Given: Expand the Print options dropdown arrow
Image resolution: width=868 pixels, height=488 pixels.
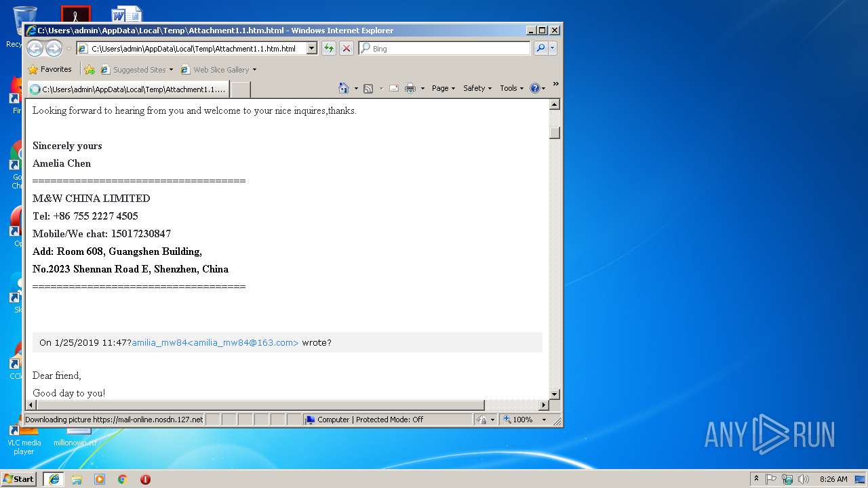Looking at the screenshot, I should (422, 88).
